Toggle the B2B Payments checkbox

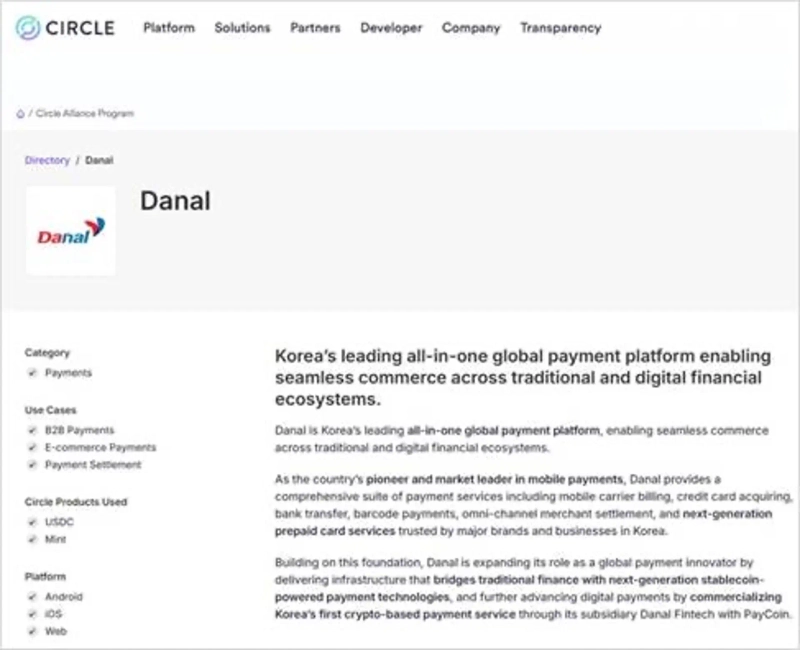coord(32,430)
